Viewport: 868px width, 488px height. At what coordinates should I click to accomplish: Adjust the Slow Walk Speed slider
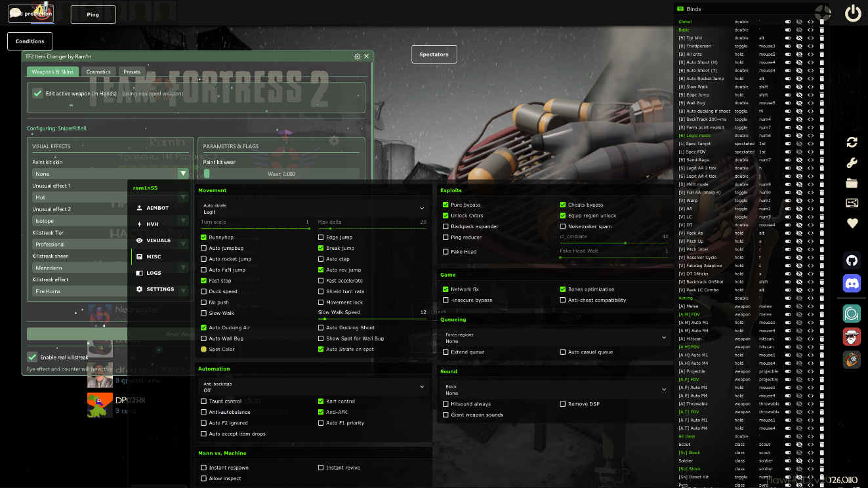pyautogui.click(x=373, y=319)
